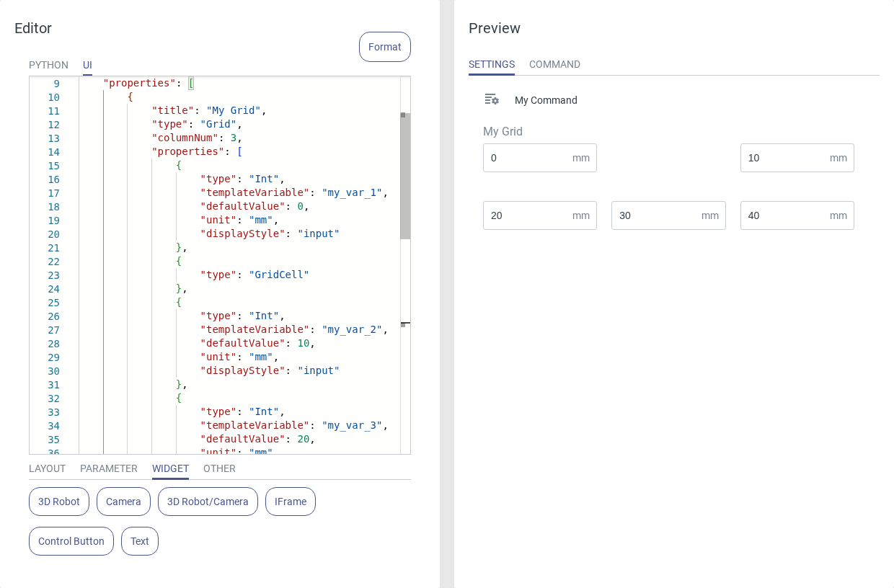This screenshot has width=894, height=588.
Task: Add the Control Button widget
Action: (71, 541)
